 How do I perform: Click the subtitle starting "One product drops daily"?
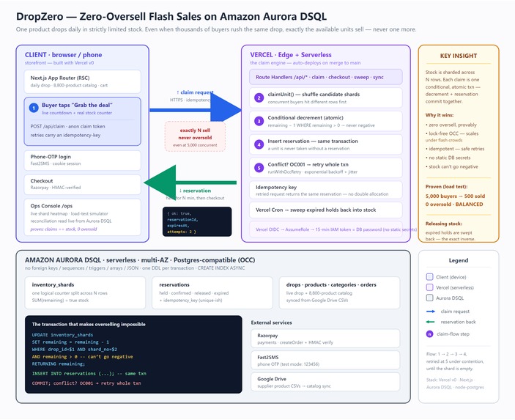pos(216,29)
